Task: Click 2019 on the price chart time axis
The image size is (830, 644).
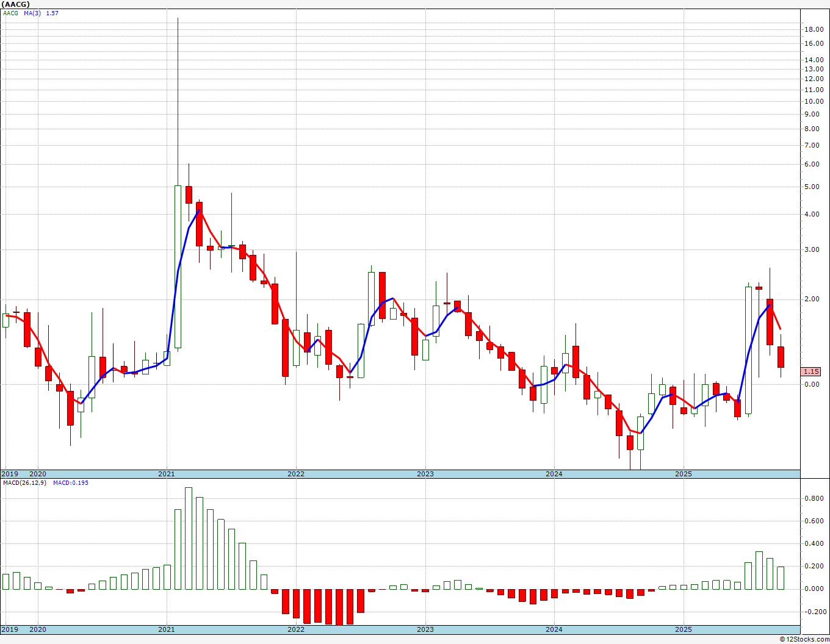Action: (x=9, y=474)
